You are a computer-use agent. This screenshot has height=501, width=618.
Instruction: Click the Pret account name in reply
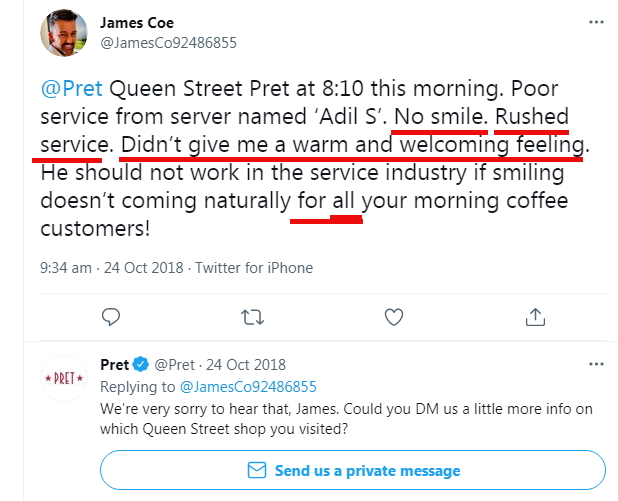pyautogui.click(x=115, y=365)
